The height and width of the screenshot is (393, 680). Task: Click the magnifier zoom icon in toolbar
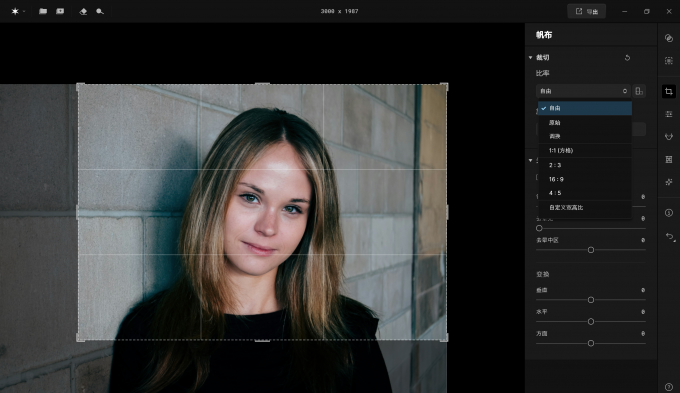coord(100,11)
